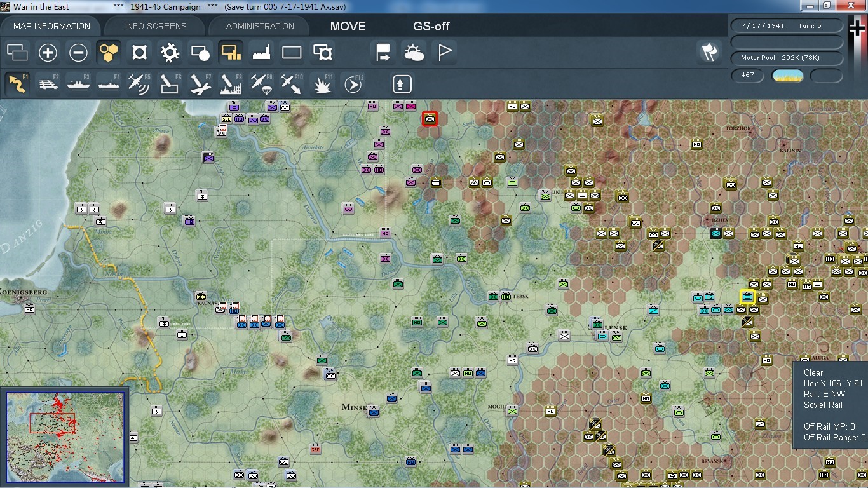Image resolution: width=868 pixels, height=488 pixels.
Task: Click the MOVE mode label
Action: pos(348,26)
